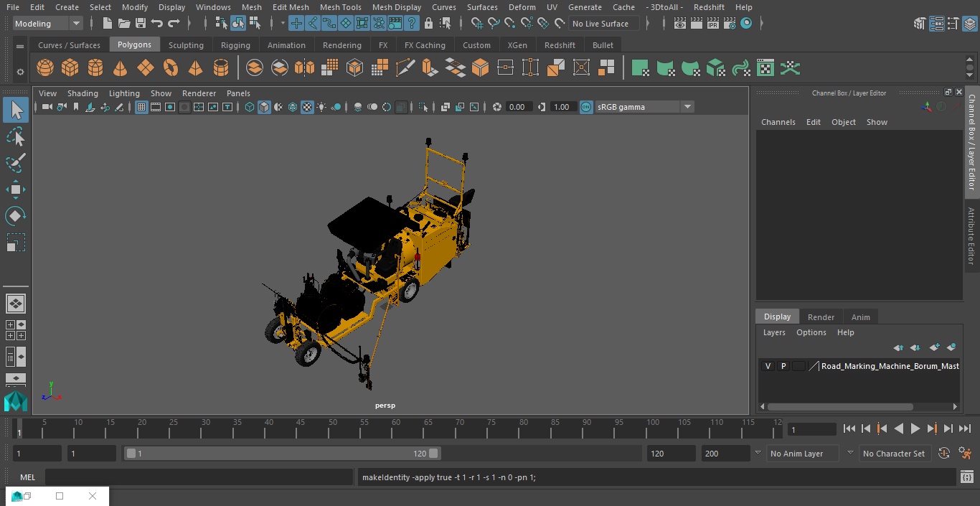This screenshot has height=506, width=980.
Task: Toggle textured display in viewport
Action: (307, 107)
